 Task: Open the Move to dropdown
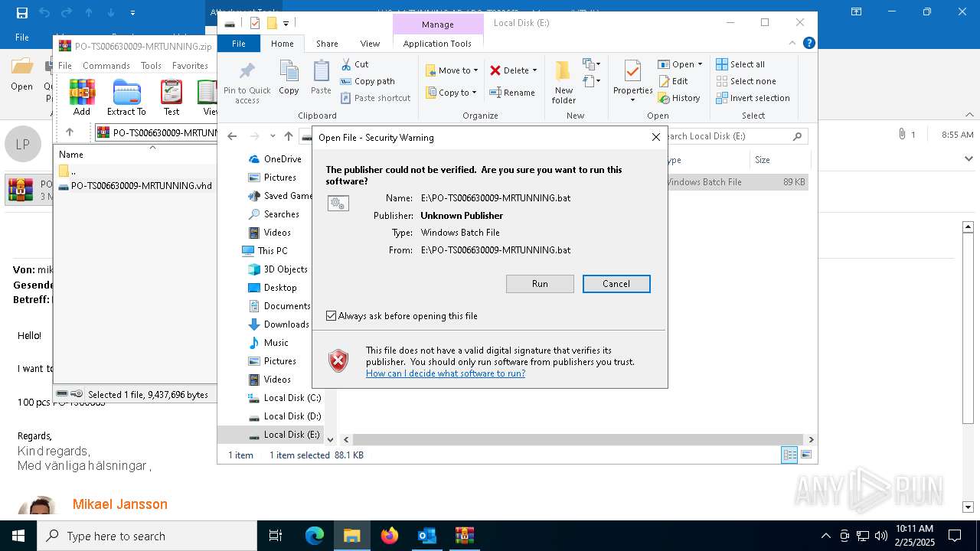[x=452, y=70]
